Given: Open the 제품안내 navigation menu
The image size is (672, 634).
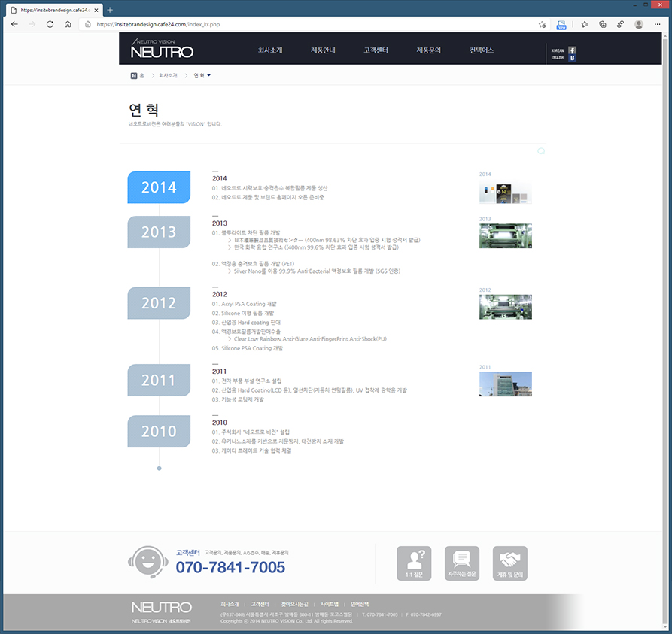Looking at the screenshot, I should (x=323, y=50).
